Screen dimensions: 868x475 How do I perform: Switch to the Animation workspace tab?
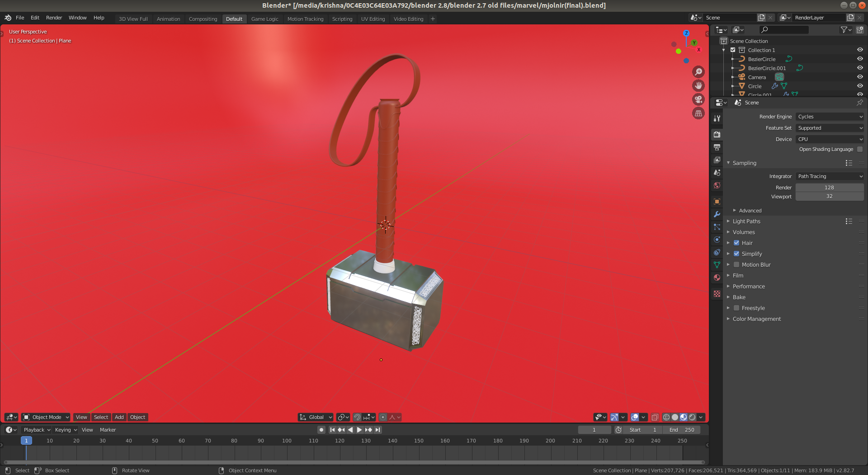(x=168, y=19)
